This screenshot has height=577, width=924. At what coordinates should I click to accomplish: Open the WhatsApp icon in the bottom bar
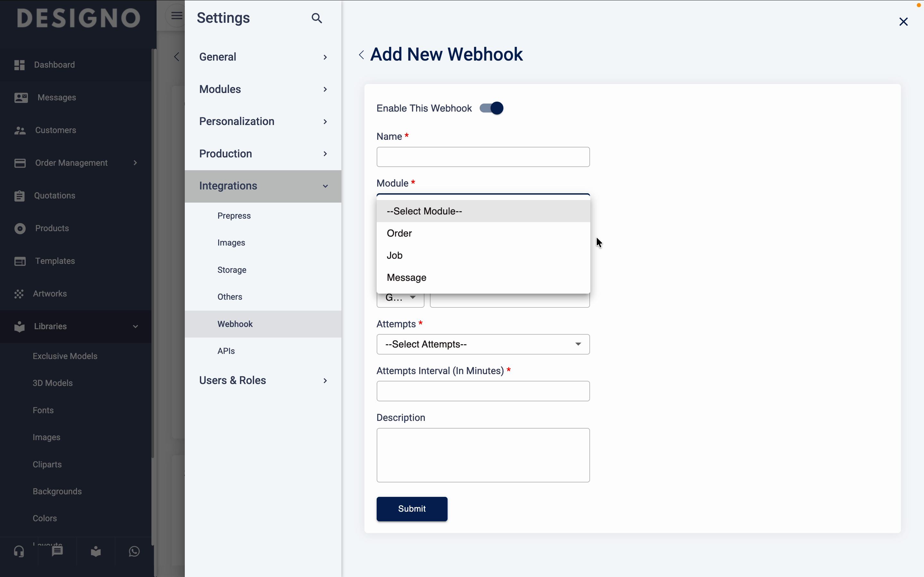point(134,551)
